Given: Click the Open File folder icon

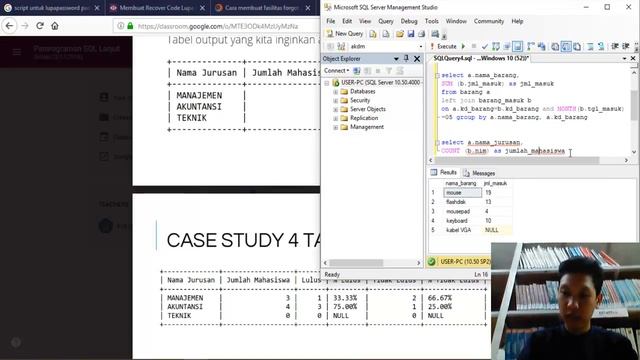Looking at the screenshot, I should coord(400,34).
